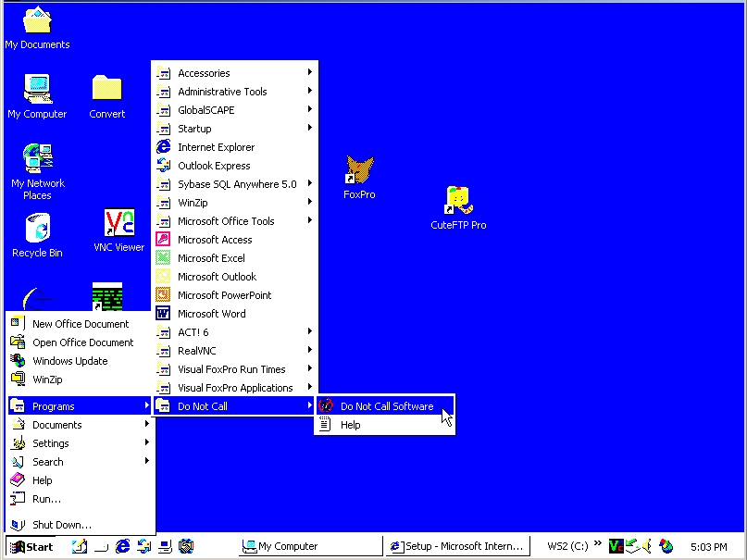Show more items with the taskbar » chevron
This screenshot has width=747, height=560.
598,543
